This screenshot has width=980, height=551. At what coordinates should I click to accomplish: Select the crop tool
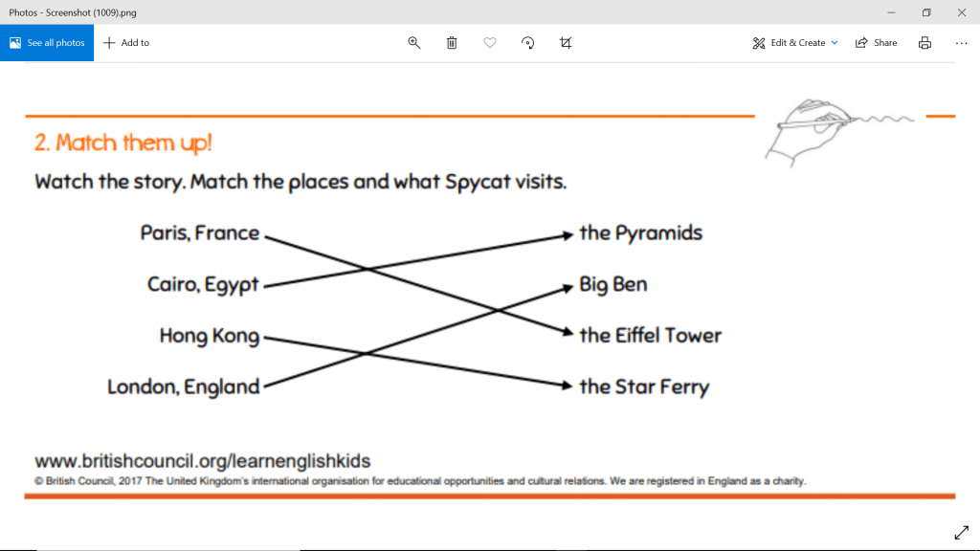566,43
